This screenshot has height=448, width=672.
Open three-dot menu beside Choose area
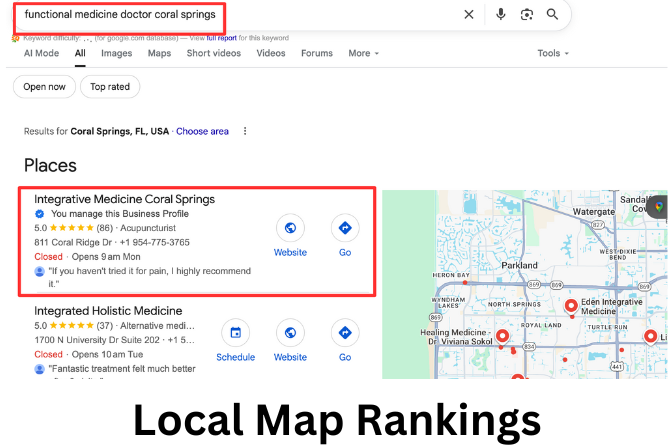point(245,131)
